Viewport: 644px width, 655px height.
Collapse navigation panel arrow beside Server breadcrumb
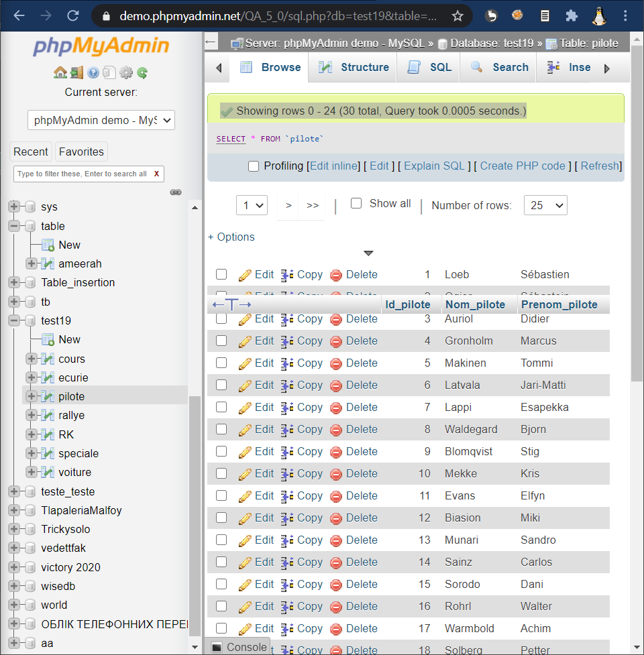211,42
